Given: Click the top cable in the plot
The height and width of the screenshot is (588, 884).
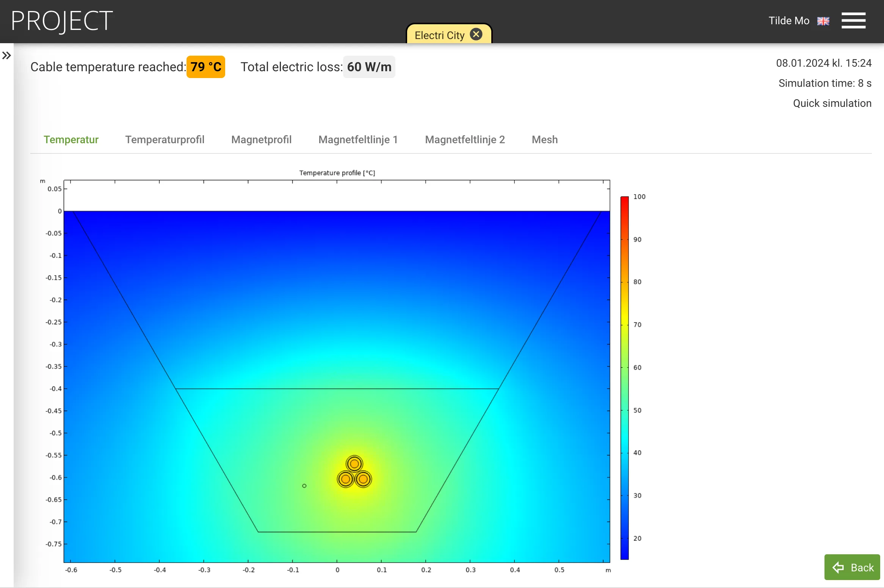Looking at the screenshot, I should coord(354,464).
